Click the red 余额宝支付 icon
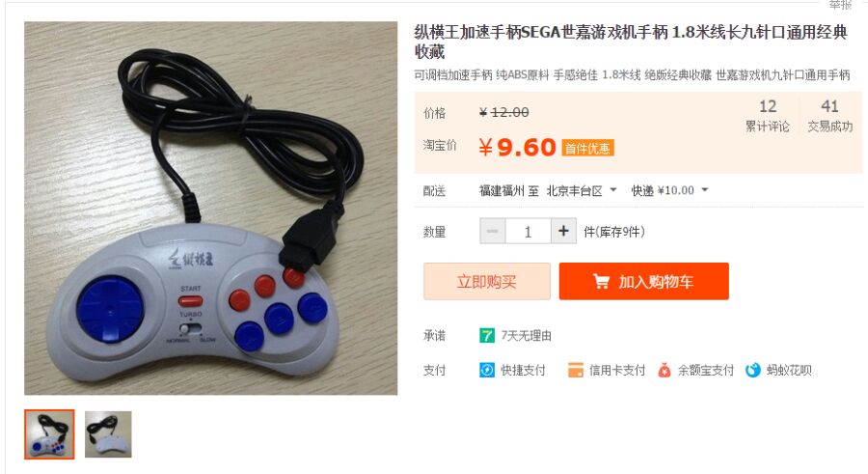This screenshot has width=868, height=474. tap(665, 370)
